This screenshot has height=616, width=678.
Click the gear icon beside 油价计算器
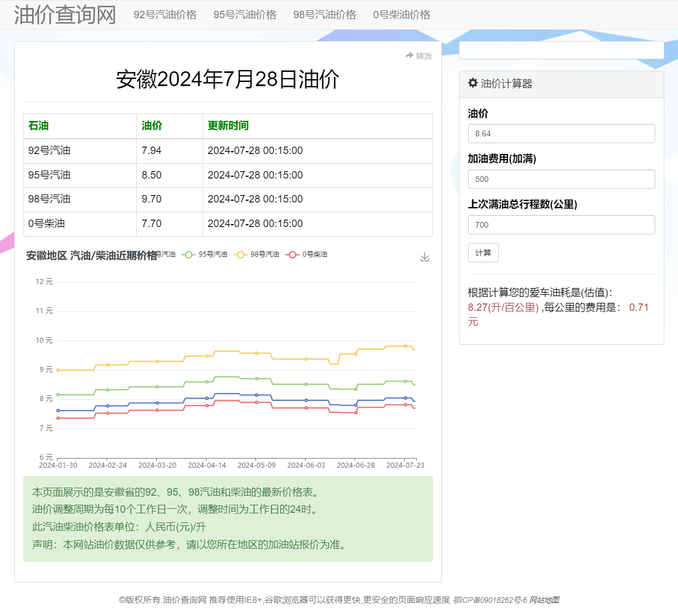pos(473,83)
